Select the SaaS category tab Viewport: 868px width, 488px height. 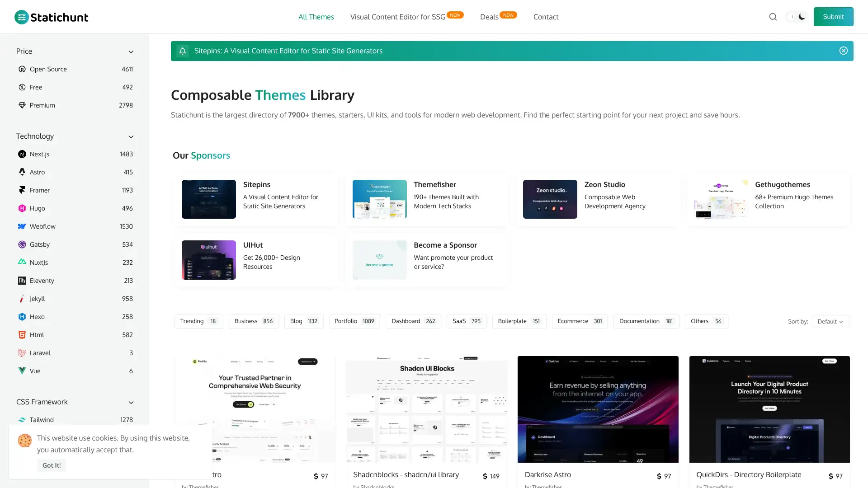[x=467, y=321]
